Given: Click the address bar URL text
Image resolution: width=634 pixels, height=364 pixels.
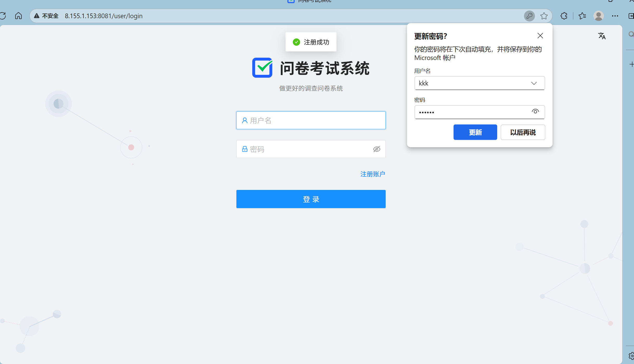Looking at the screenshot, I should click(103, 16).
